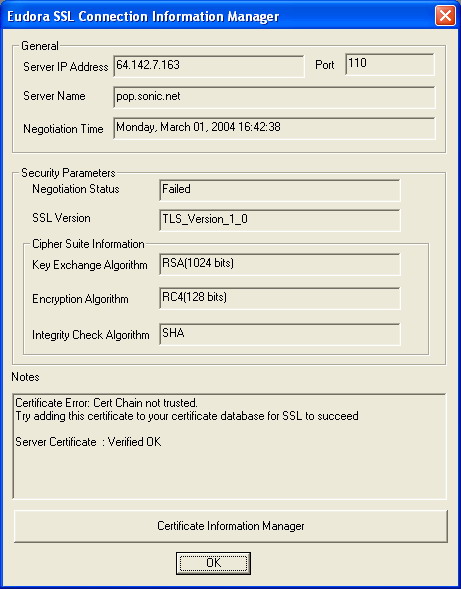
Task: Click the "Try adding this certificate" note line
Action: coord(187,416)
